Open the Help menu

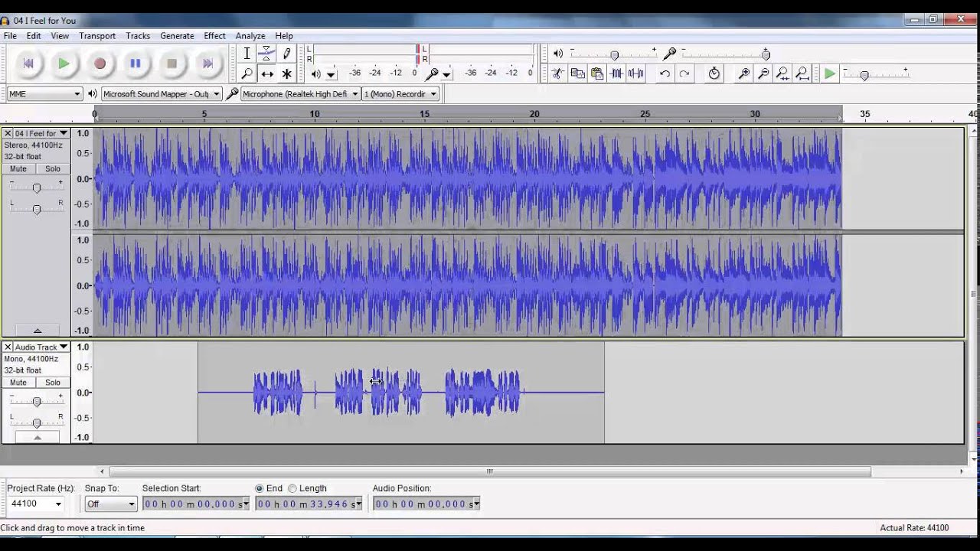[x=284, y=36]
